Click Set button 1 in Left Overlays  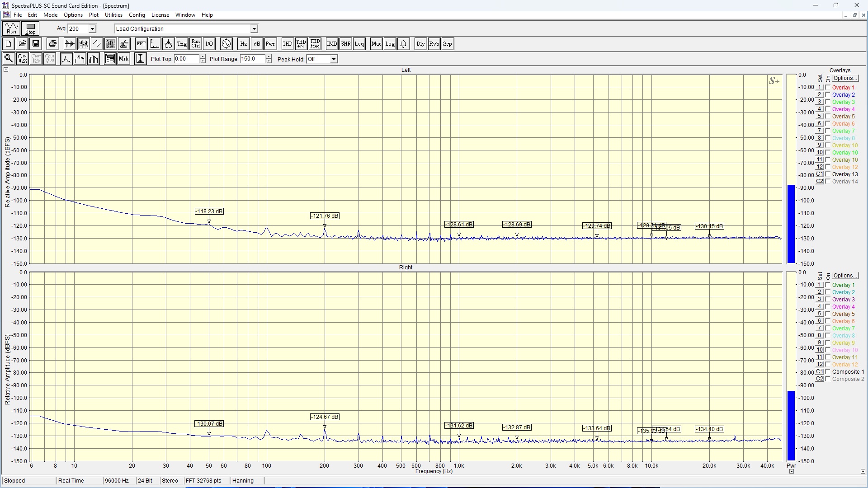820,87
